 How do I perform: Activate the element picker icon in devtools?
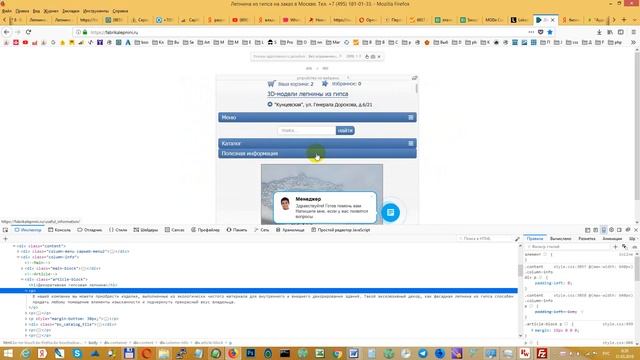coord(5,230)
